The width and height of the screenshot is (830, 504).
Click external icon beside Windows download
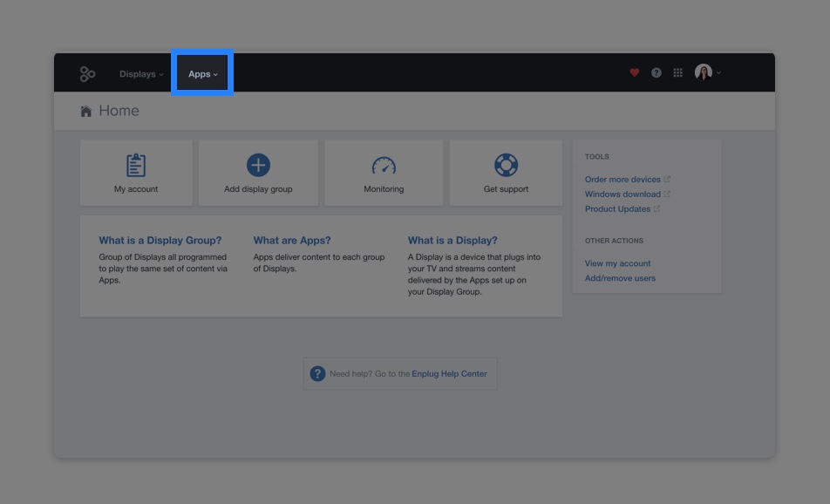pos(667,194)
